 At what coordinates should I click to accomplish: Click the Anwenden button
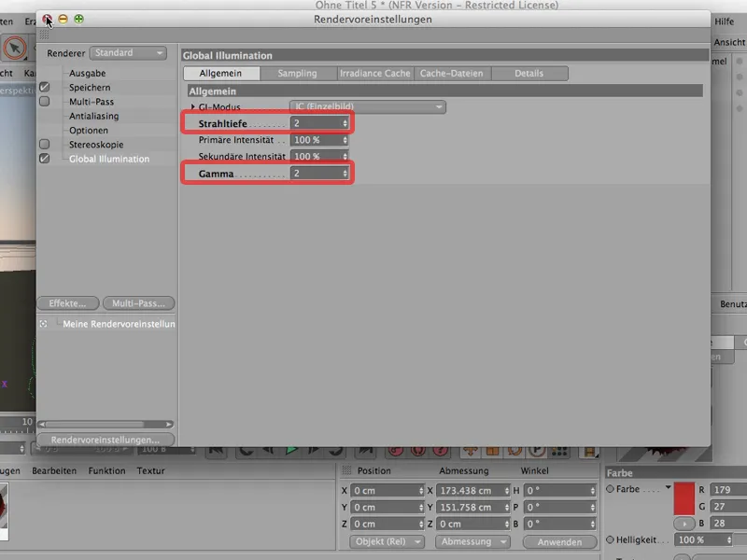[559, 542]
